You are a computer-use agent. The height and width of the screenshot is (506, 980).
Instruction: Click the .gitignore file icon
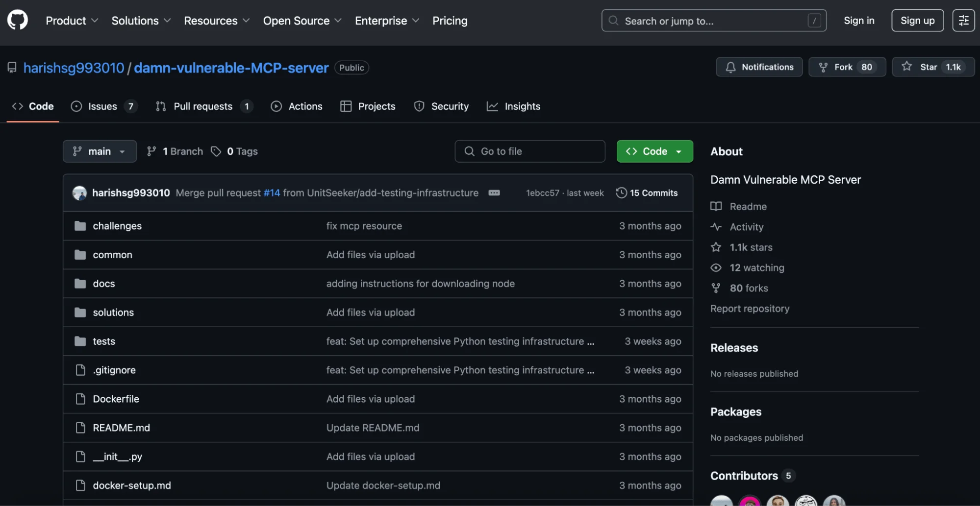(80, 370)
